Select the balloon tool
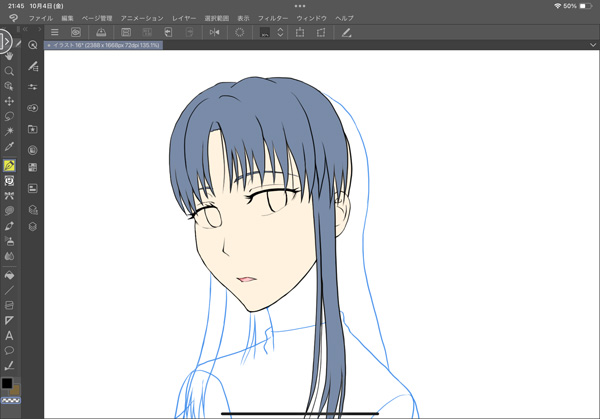The image size is (600, 419). tap(10, 350)
